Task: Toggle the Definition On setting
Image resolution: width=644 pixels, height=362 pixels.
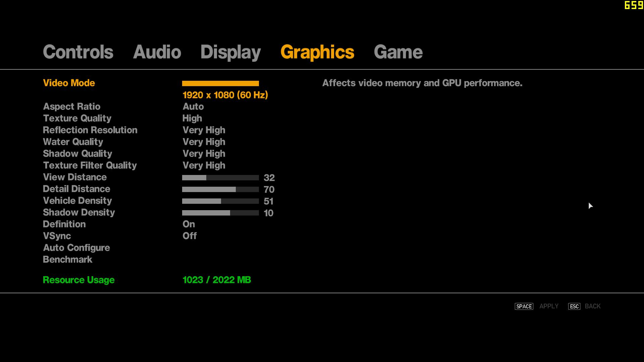Action: pyautogui.click(x=189, y=224)
